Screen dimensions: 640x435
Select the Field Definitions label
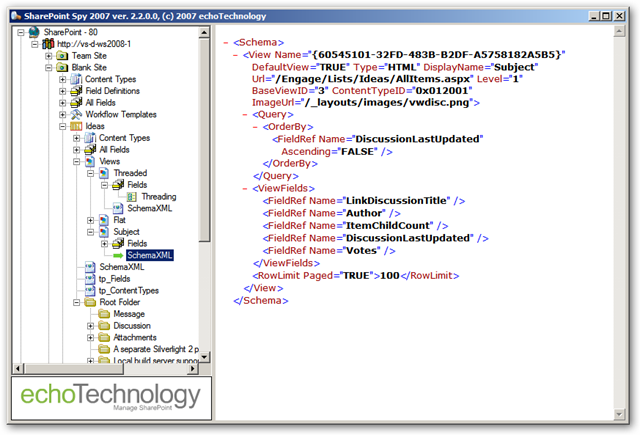tap(112, 91)
